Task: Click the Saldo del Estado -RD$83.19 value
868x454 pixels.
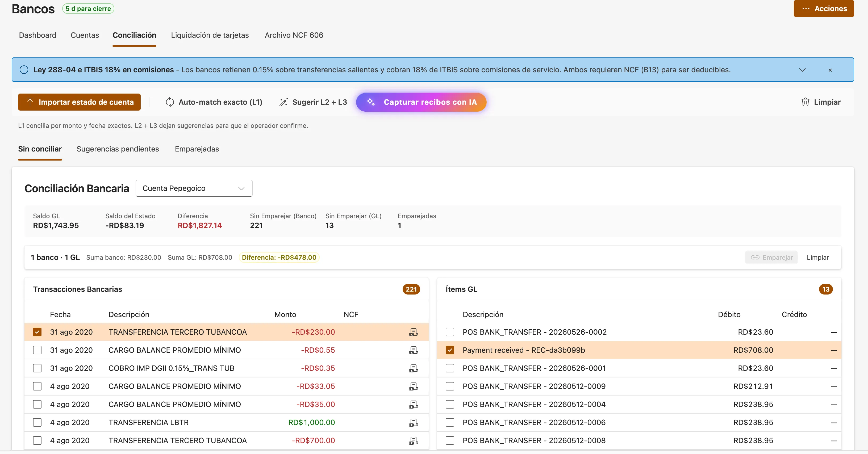Action: coord(125,226)
